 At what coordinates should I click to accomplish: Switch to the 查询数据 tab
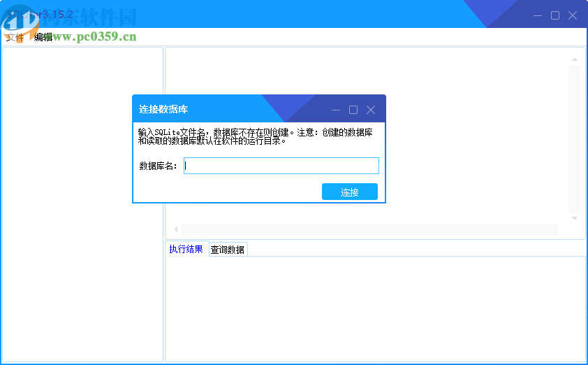(x=228, y=250)
